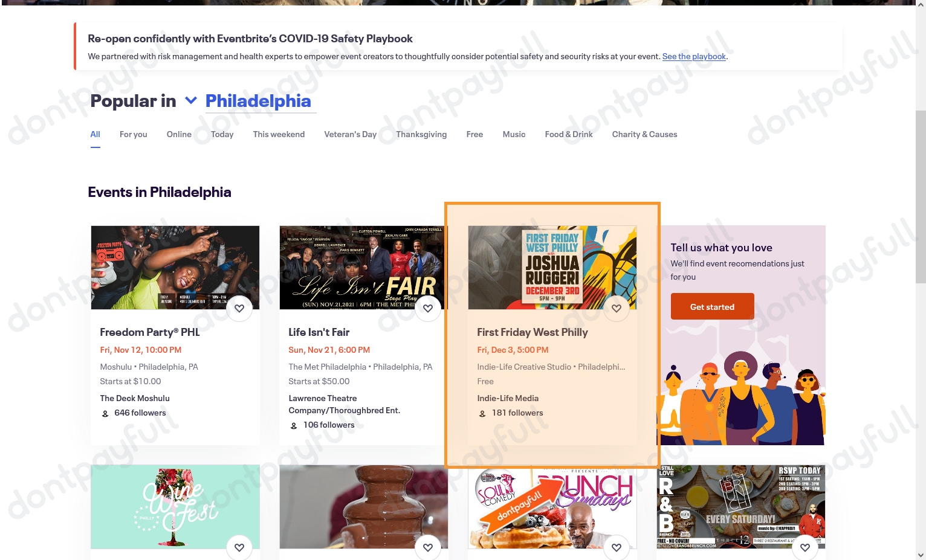Click followers icon under The Deck Moshulu
The image size is (926, 560).
coord(105,414)
